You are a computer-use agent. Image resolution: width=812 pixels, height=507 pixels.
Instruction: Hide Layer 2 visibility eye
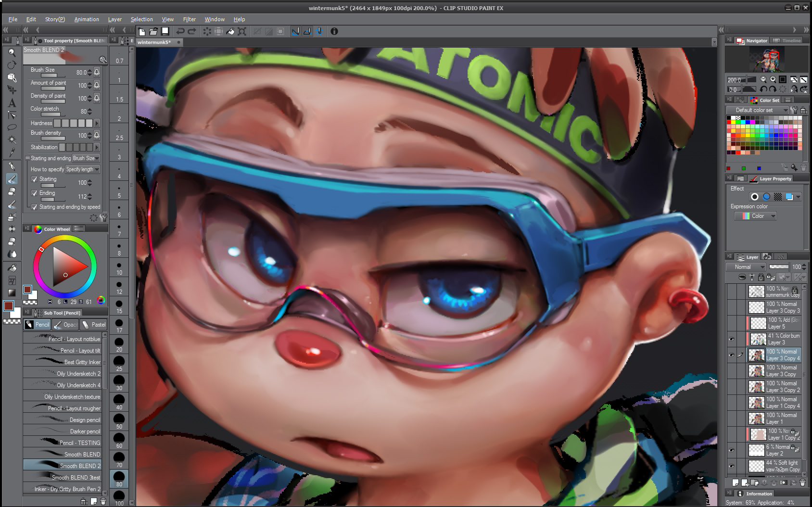pos(731,450)
